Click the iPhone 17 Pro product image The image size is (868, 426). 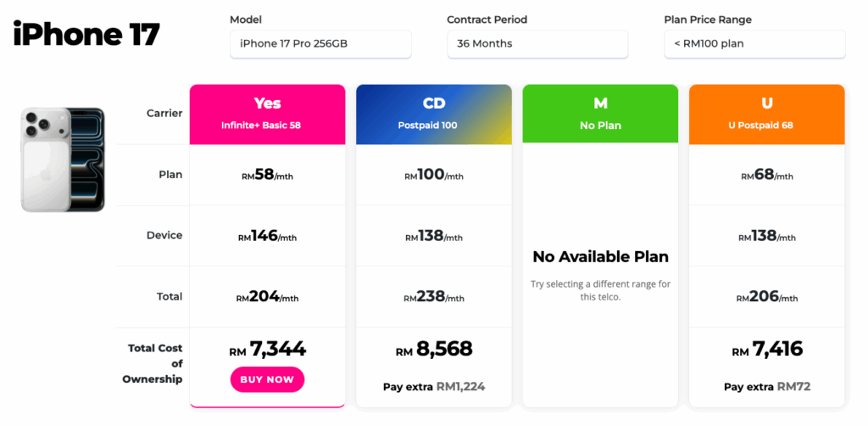pyautogui.click(x=63, y=160)
